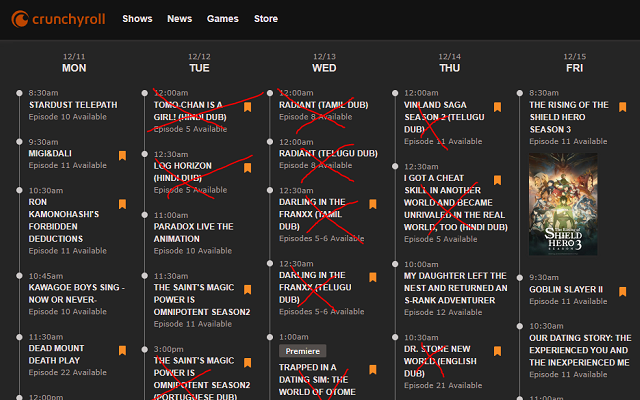
Task: Toggle bookmark for Dr. Stone New World English Dub
Action: [x=497, y=351]
